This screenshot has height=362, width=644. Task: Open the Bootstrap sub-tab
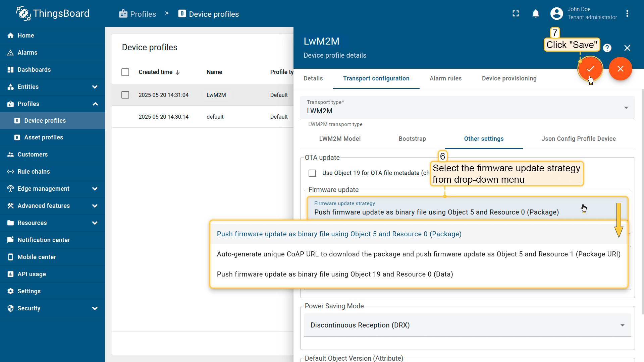pos(412,139)
